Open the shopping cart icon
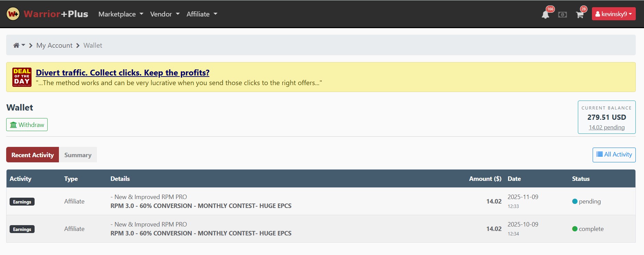 (x=580, y=15)
